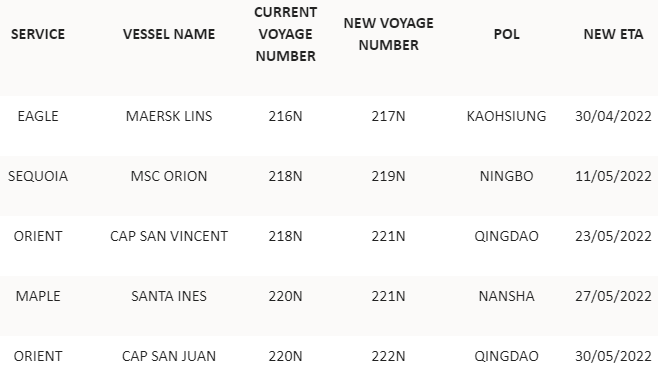Click the 222N new voyage cell
Screen dimensions: 658x371
[x=388, y=356]
